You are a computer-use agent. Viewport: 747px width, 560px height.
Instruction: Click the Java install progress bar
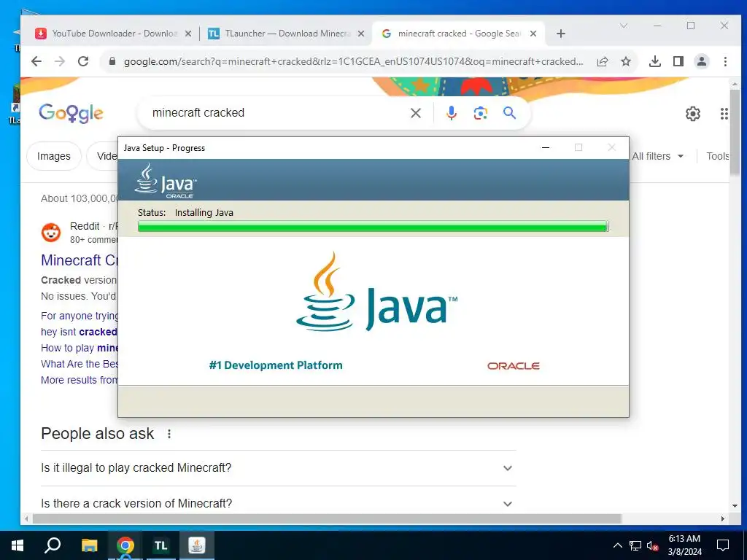pos(373,226)
